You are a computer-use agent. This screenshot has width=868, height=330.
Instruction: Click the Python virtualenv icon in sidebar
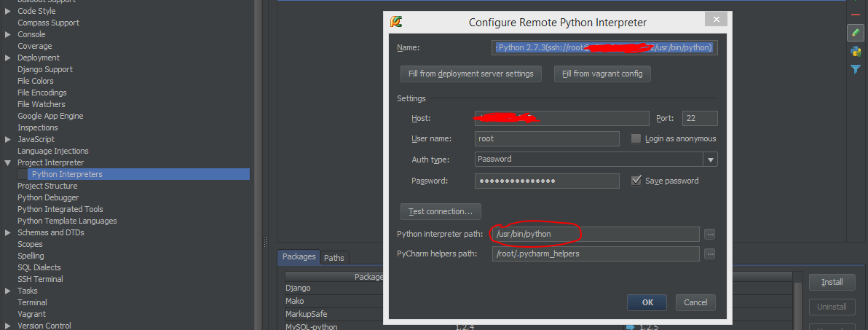855,51
